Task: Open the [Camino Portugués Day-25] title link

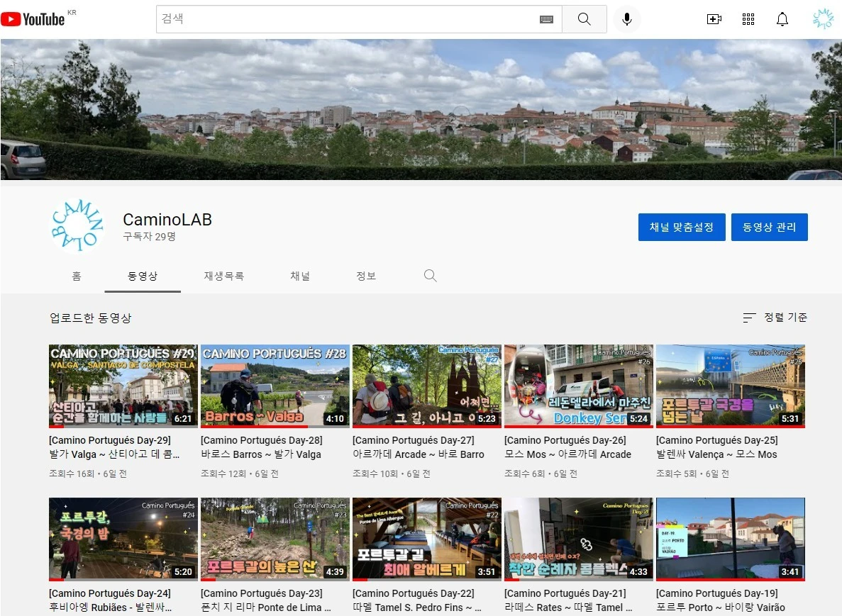Action: pyautogui.click(x=717, y=447)
